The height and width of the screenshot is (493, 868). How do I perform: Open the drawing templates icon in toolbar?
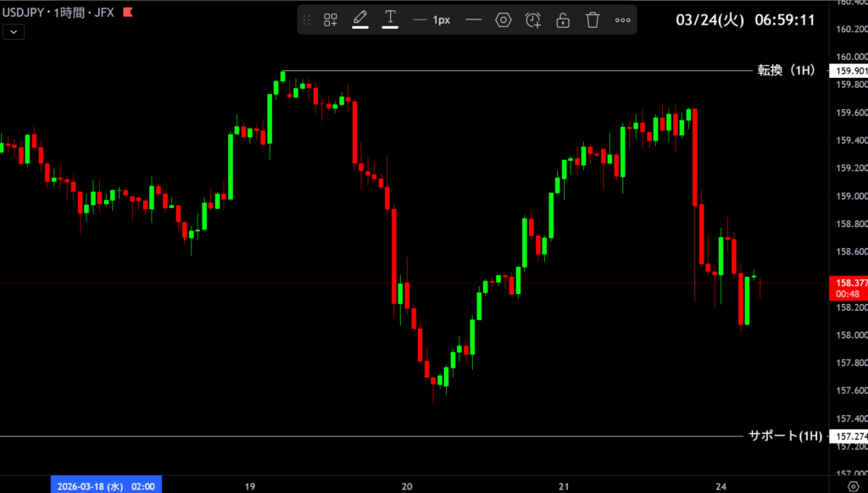(331, 19)
